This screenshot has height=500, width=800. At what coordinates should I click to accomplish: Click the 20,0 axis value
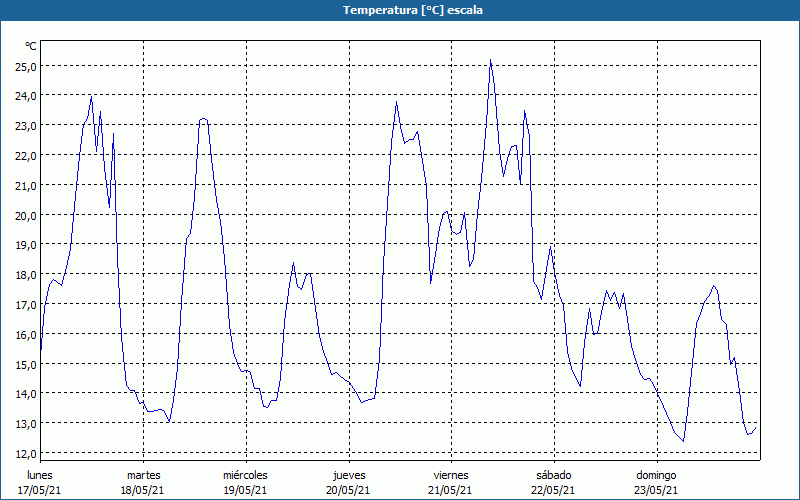27,215
